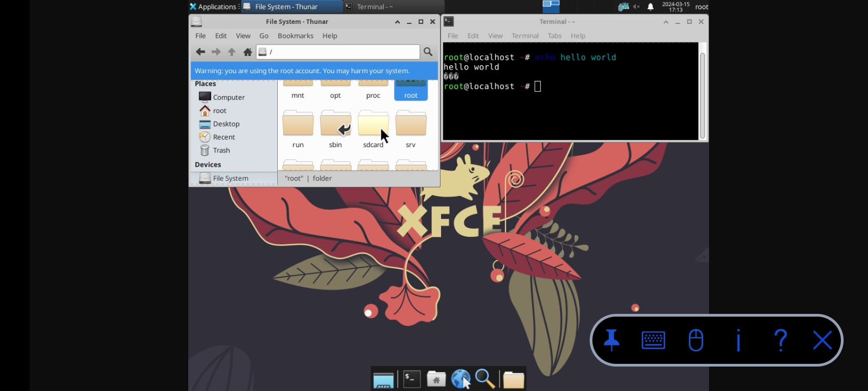The width and height of the screenshot is (868, 391).
Task: Open the Tabs menu in Terminal window
Action: tap(554, 36)
